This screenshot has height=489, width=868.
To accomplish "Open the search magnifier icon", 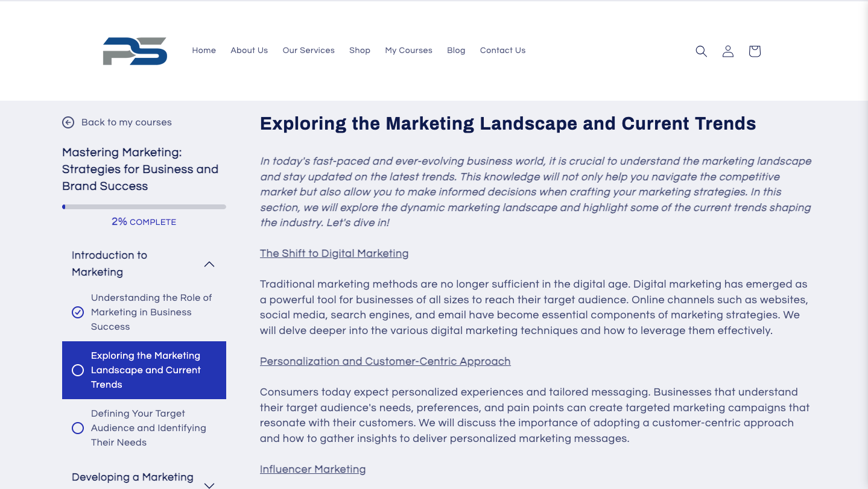I will coord(701,51).
